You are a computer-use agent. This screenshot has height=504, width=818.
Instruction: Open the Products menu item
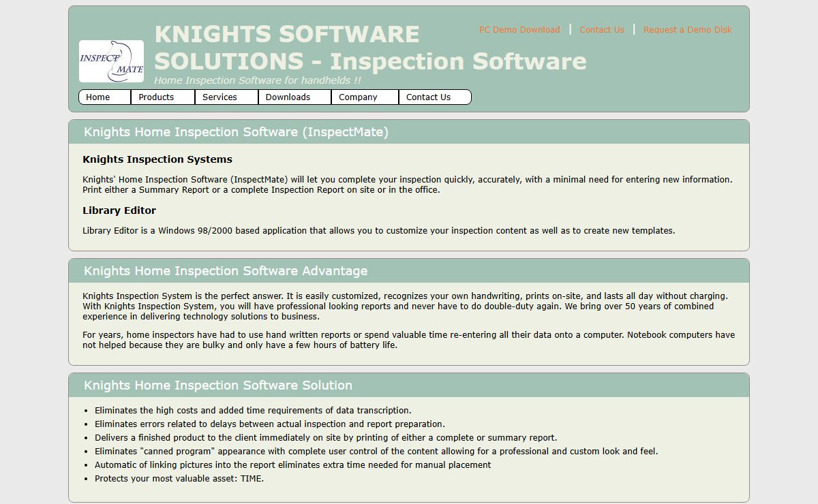click(163, 97)
